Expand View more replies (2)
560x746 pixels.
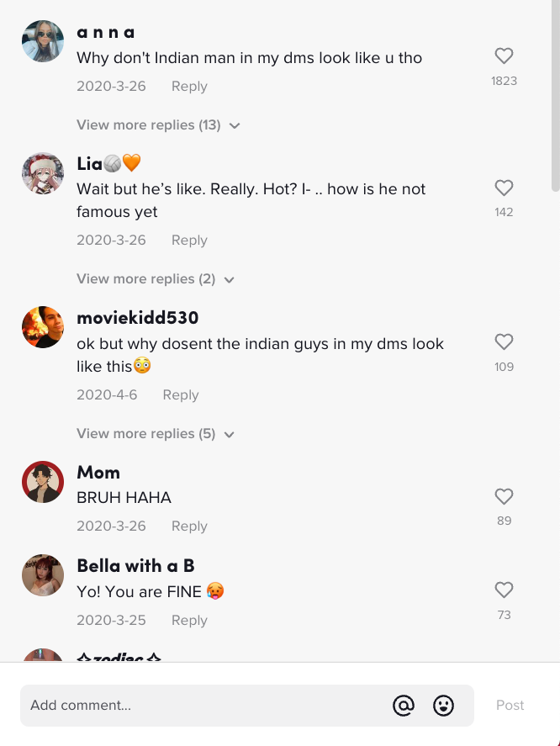pyautogui.click(x=156, y=279)
